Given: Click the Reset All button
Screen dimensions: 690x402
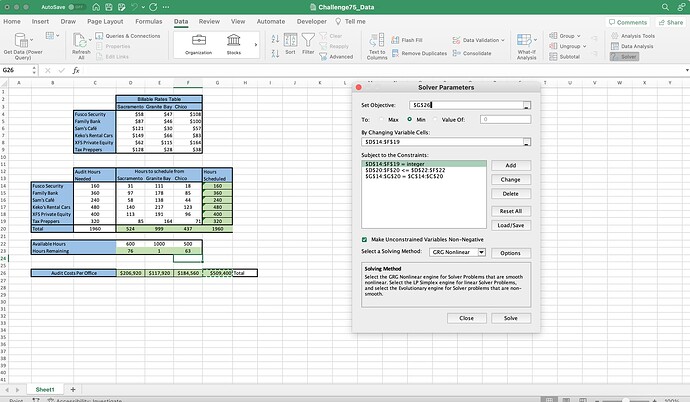Looking at the screenshot, I should point(511,211).
